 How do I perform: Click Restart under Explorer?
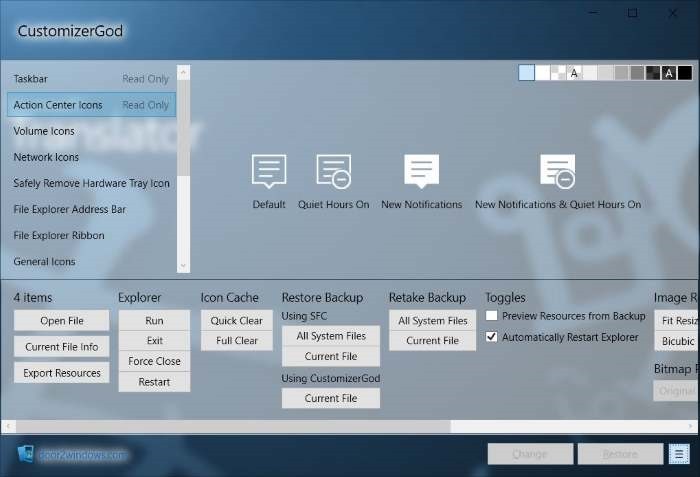(154, 382)
